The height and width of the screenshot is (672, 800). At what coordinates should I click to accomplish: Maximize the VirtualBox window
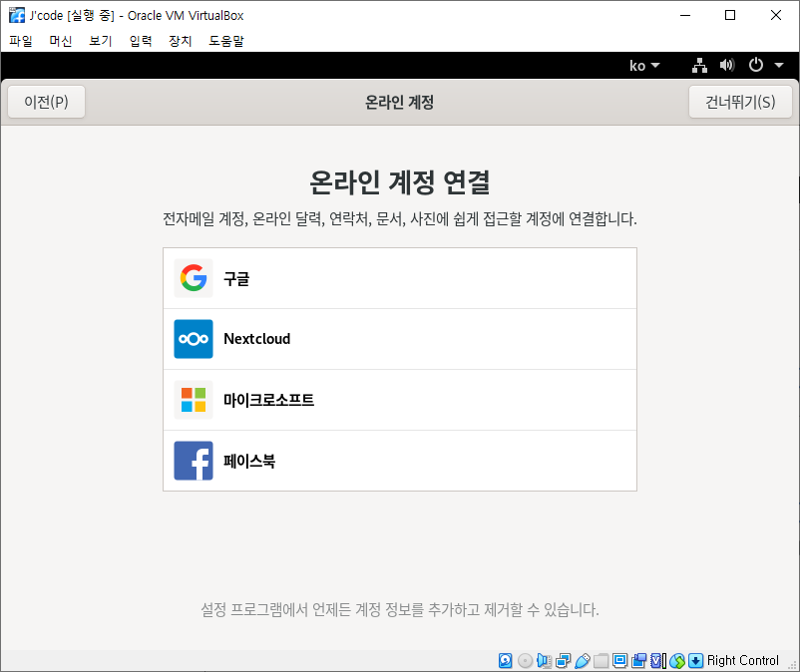(x=730, y=15)
